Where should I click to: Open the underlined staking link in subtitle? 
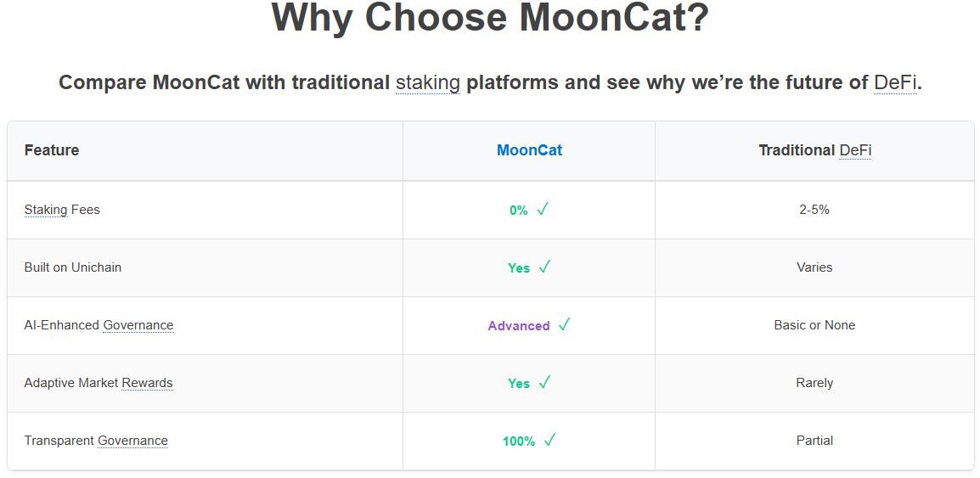[428, 82]
